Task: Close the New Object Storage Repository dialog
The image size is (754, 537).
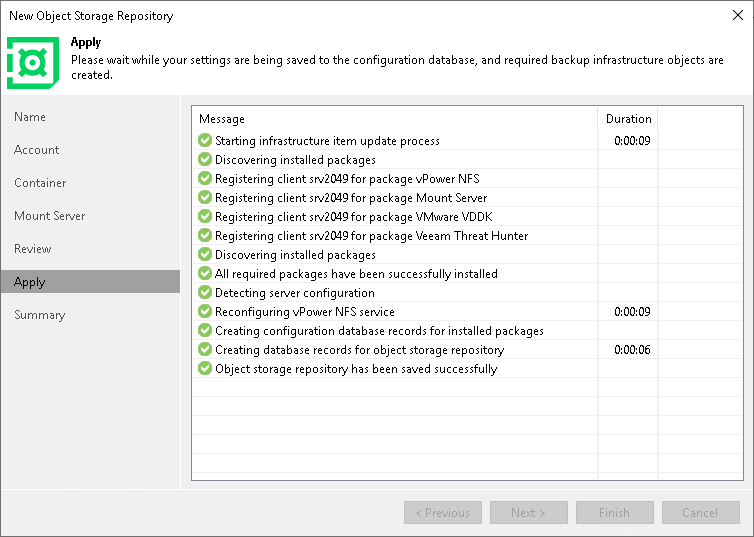Action: point(738,15)
